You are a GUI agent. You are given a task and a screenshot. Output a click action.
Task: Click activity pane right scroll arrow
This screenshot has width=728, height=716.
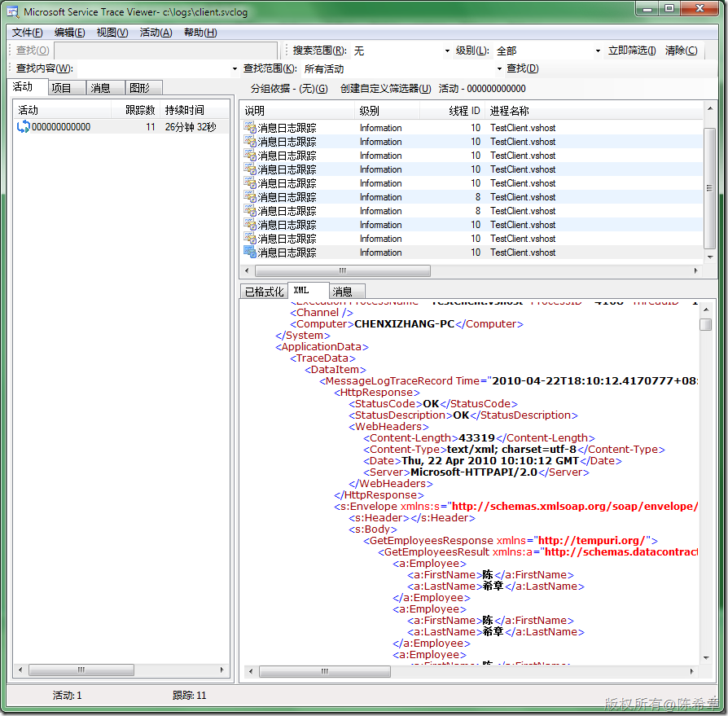pyautogui.click(x=222, y=670)
